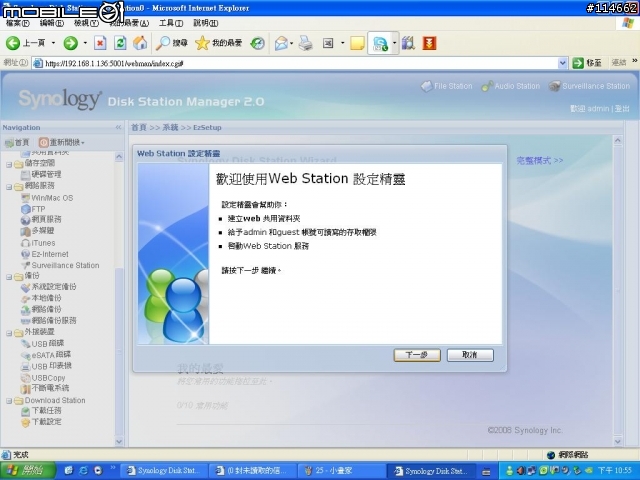Open the 檢視 menu
Image resolution: width=640 pixels, height=480 pixels.
86,23
